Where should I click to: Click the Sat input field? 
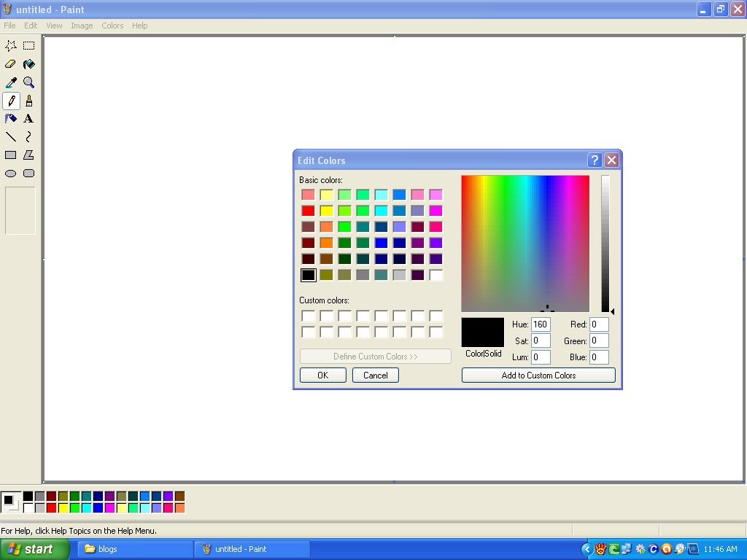point(541,341)
